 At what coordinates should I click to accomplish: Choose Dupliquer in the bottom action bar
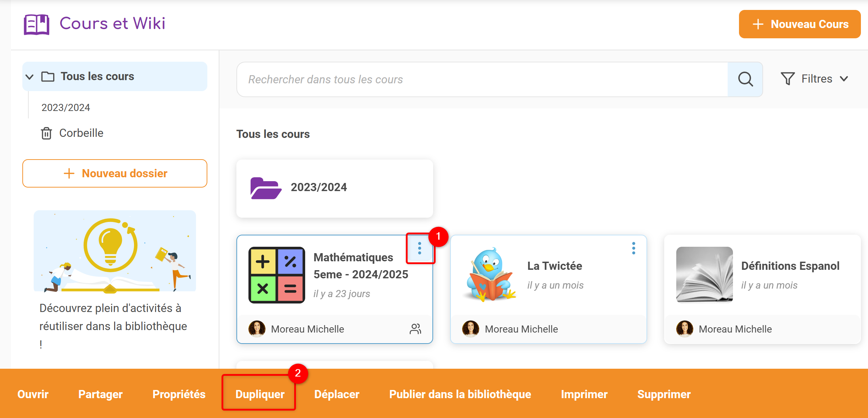pyautogui.click(x=260, y=394)
